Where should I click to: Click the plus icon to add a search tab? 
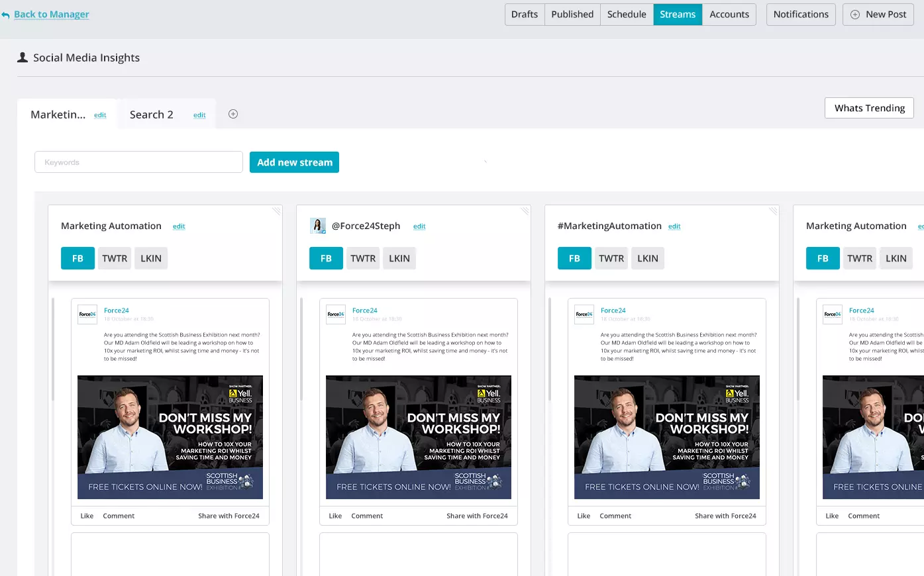tap(233, 114)
